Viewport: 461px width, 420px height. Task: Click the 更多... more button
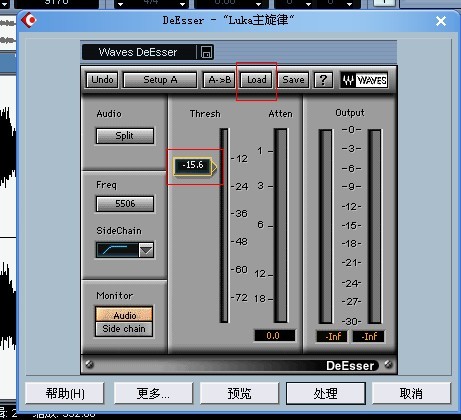(153, 393)
